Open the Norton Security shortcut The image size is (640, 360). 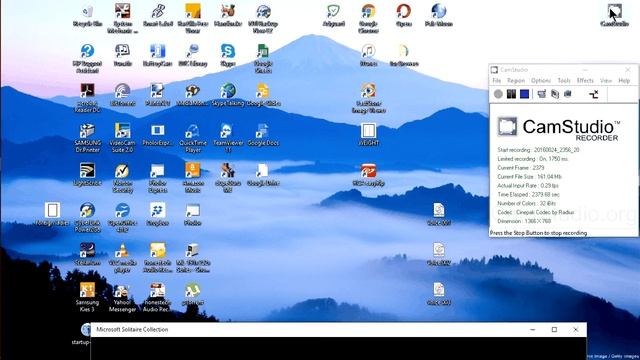point(122,178)
